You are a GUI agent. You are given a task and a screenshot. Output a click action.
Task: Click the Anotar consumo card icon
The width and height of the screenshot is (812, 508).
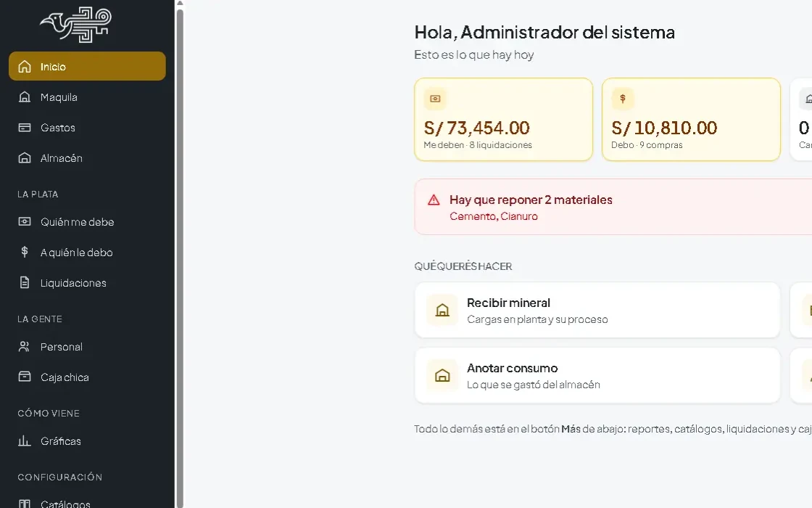442,375
